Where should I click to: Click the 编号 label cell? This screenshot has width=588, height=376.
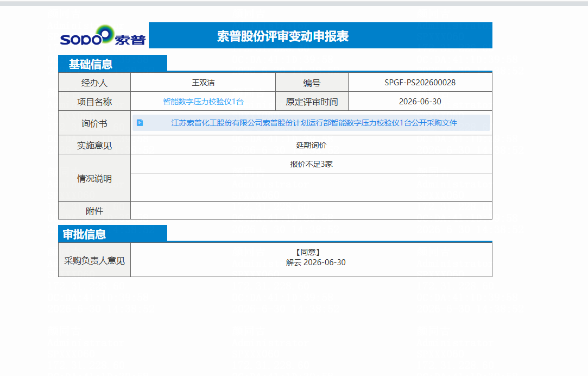pos(312,83)
